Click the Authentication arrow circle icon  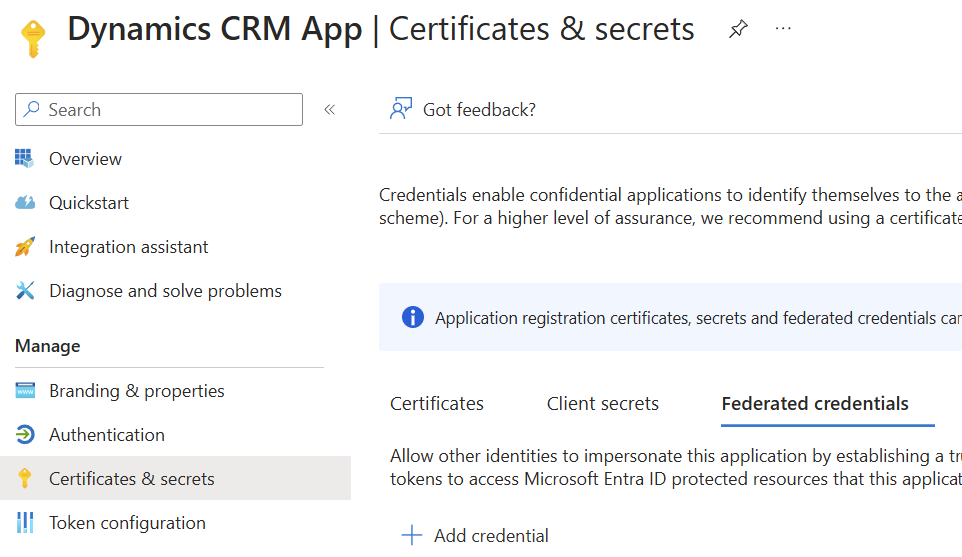click(25, 434)
